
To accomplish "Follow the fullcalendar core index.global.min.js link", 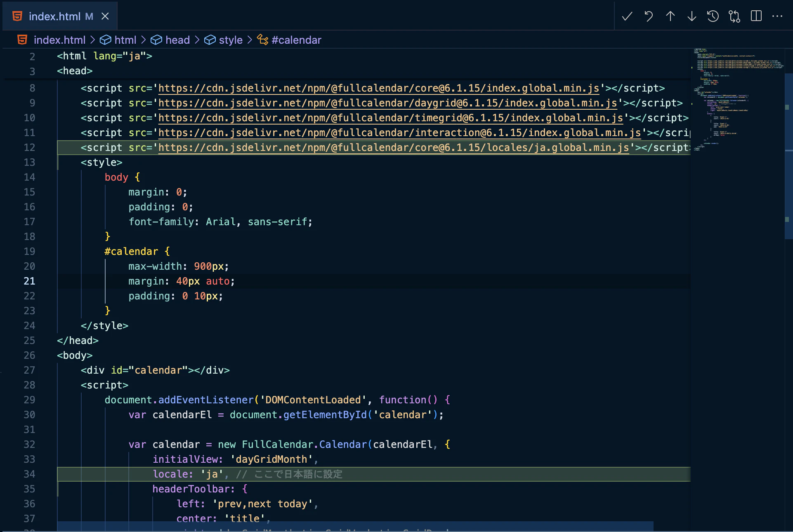I will point(379,88).
